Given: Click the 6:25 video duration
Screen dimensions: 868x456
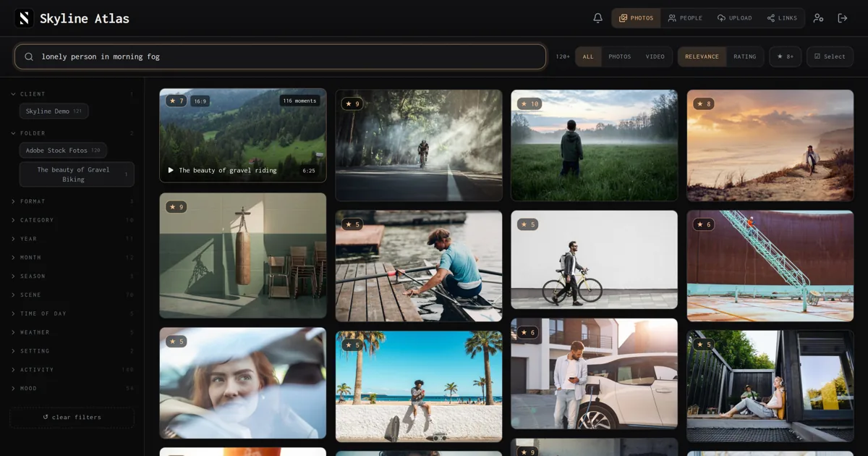Looking at the screenshot, I should coord(309,171).
